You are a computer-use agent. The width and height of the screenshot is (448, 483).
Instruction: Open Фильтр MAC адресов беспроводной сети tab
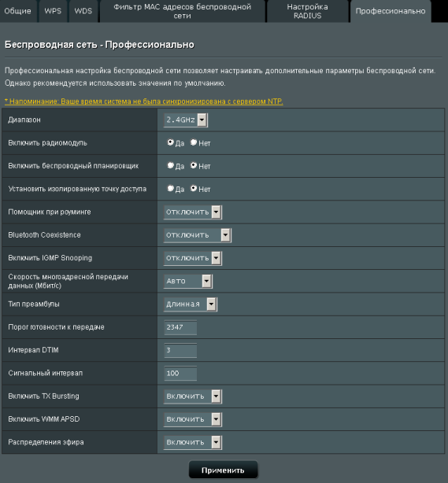pos(182,11)
